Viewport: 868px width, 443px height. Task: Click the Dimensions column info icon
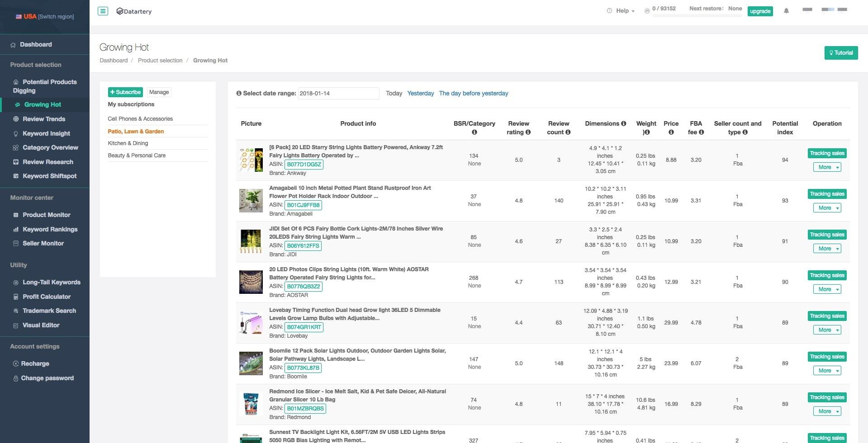[624, 123]
